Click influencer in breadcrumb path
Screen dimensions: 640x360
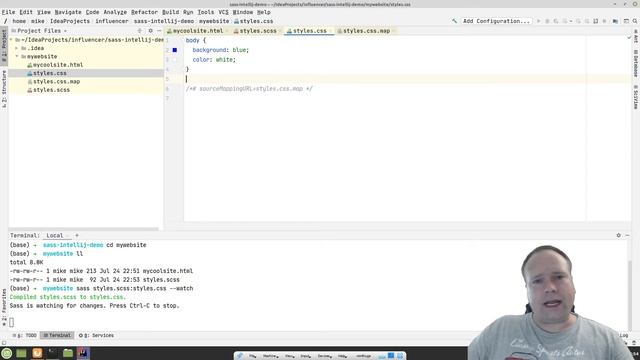click(x=112, y=21)
